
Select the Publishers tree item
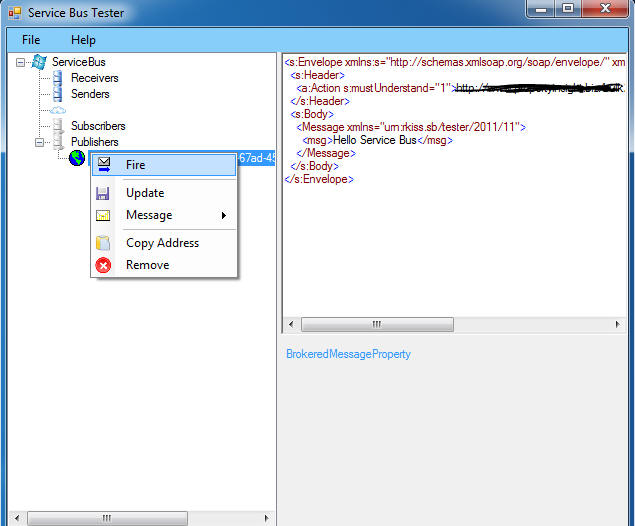(95, 142)
